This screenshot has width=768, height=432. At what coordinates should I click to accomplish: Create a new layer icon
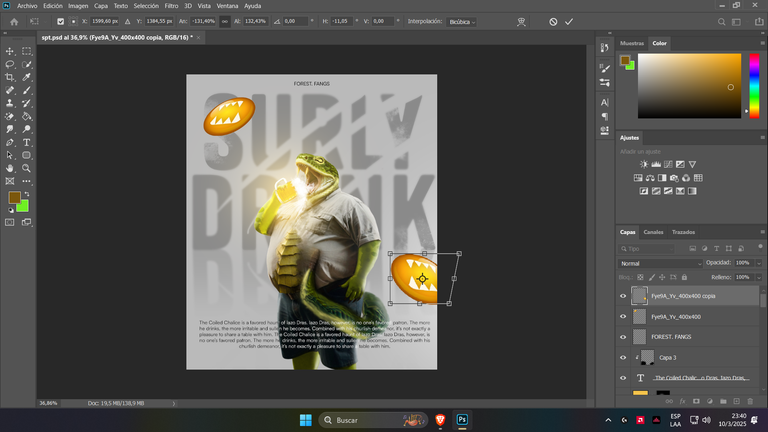click(736, 401)
